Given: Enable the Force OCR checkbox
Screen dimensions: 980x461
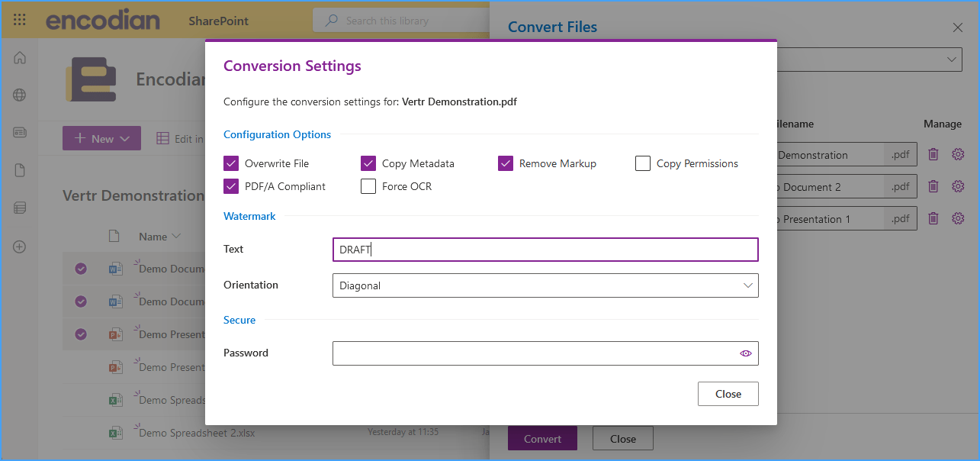Looking at the screenshot, I should click(x=368, y=185).
